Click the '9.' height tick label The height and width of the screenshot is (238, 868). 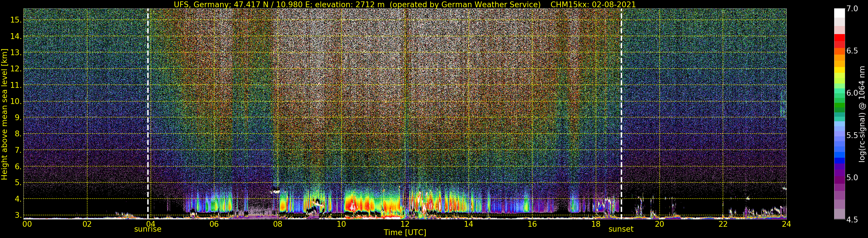click(x=18, y=118)
